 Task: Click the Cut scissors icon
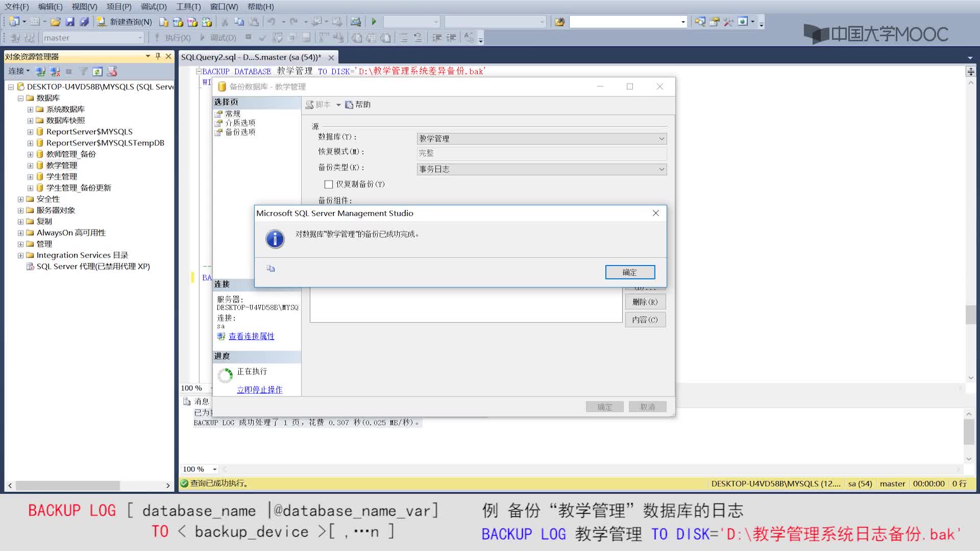click(224, 22)
